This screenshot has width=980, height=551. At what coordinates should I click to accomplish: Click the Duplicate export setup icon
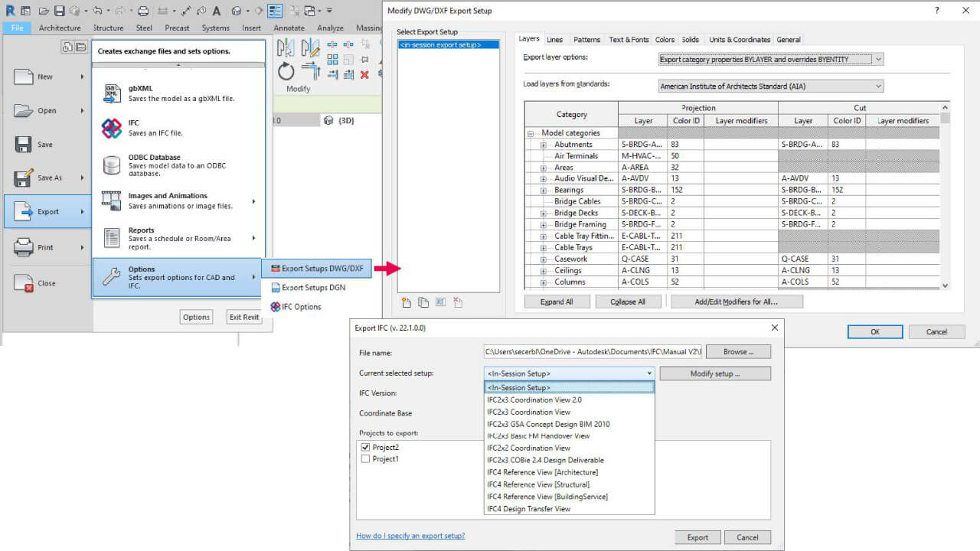pyautogui.click(x=423, y=303)
